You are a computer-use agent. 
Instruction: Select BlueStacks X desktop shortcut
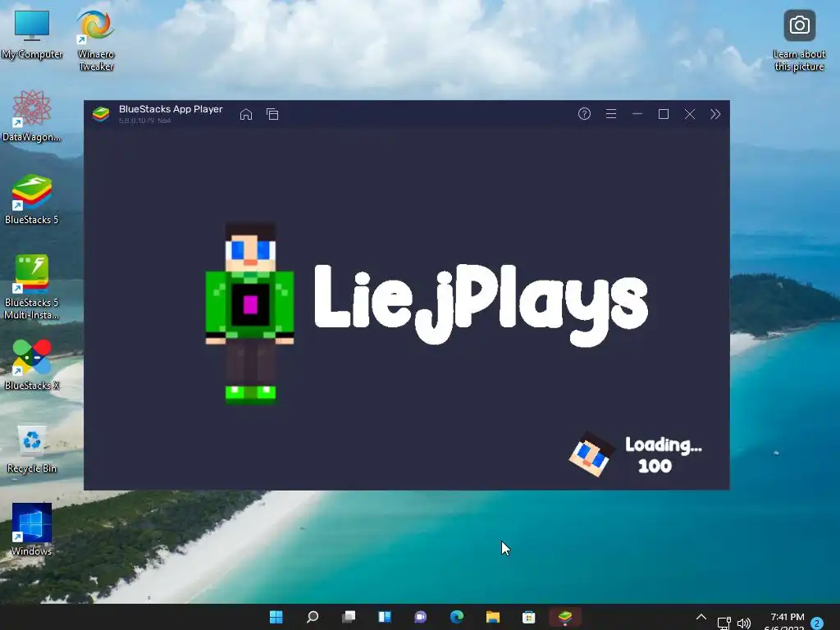pyautogui.click(x=32, y=365)
